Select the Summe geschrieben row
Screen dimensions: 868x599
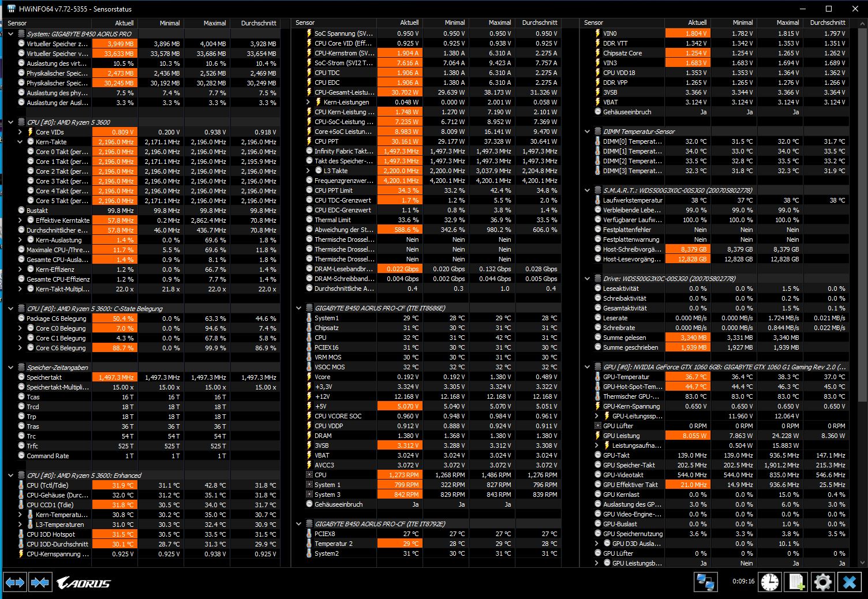click(x=716, y=347)
